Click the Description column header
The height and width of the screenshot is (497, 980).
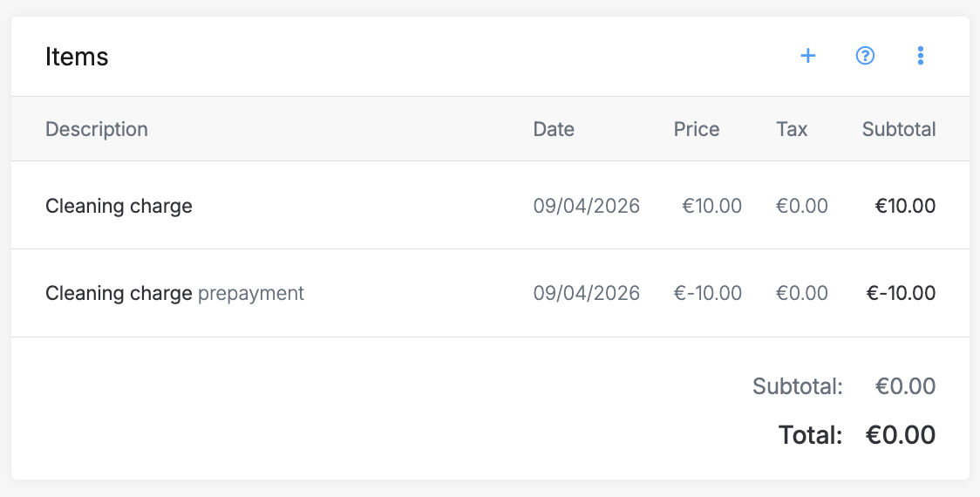97,129
